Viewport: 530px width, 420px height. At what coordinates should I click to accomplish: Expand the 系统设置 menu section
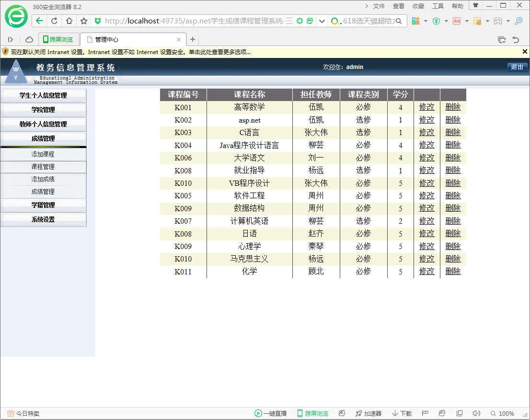(x=43, y=220)
